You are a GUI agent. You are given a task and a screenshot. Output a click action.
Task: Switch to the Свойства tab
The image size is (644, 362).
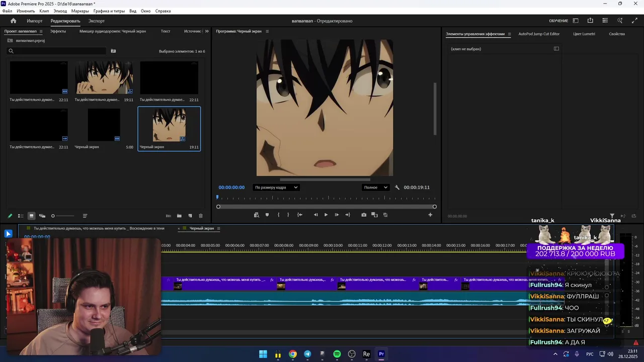[x=617, y=34]
